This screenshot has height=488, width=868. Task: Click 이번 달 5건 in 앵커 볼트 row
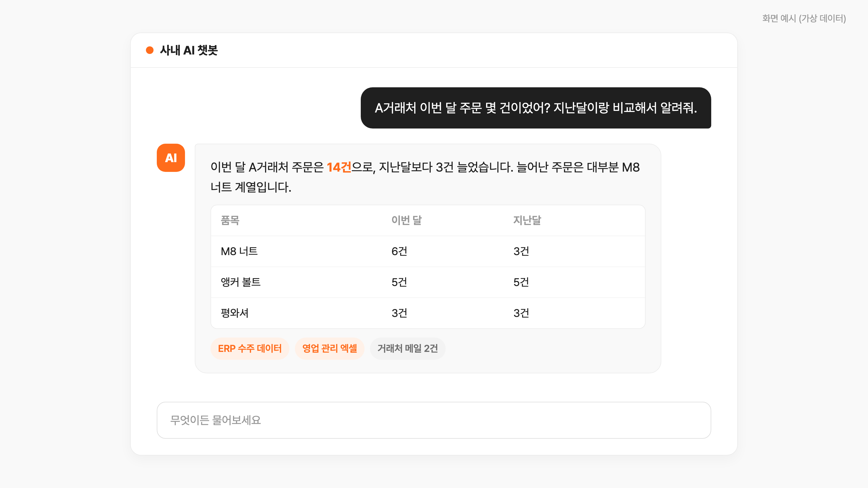click(x=399, y=282)
